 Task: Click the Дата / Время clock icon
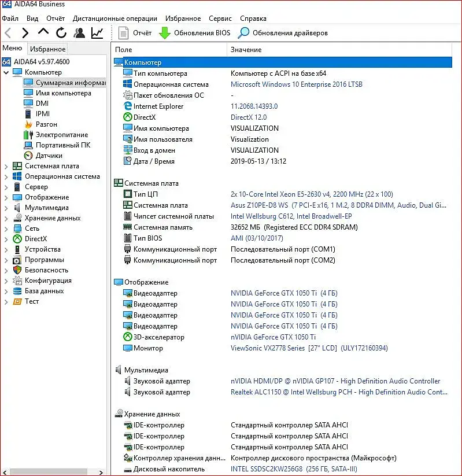tap(127, 161)
